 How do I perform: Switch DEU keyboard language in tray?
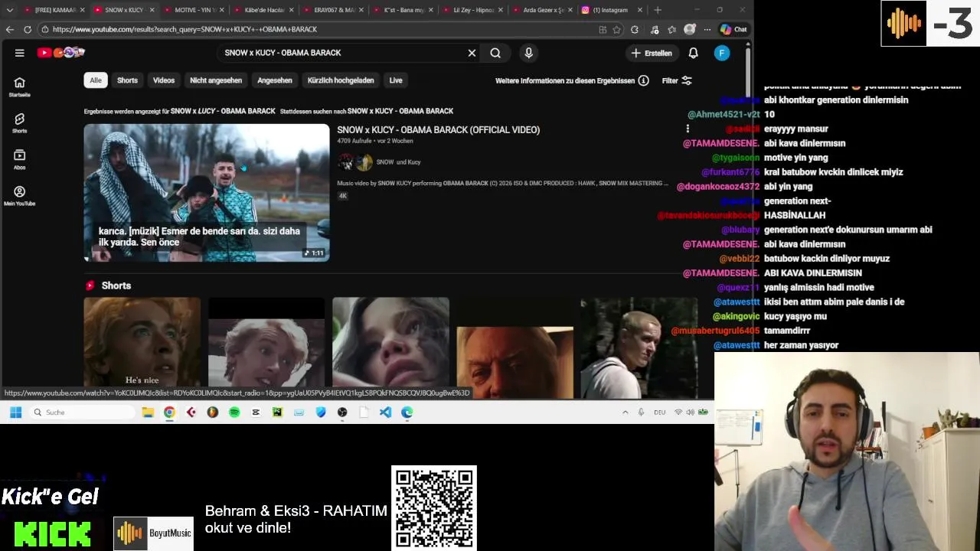659,412
